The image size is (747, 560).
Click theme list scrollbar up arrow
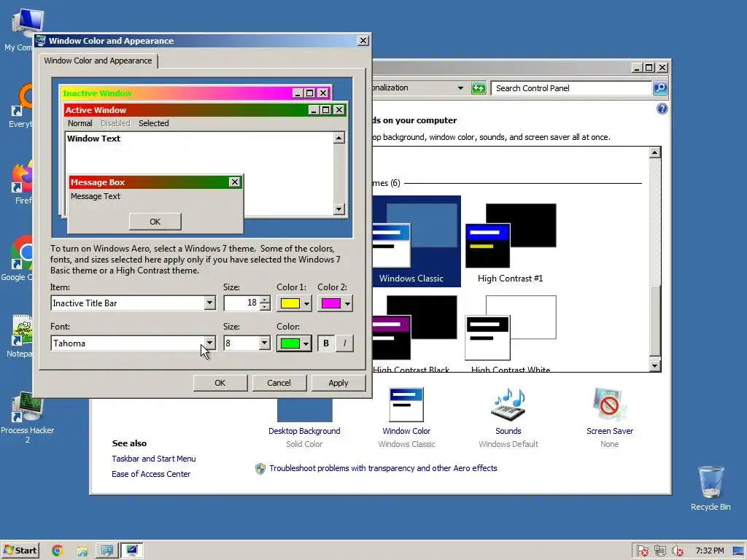point(655,152)
